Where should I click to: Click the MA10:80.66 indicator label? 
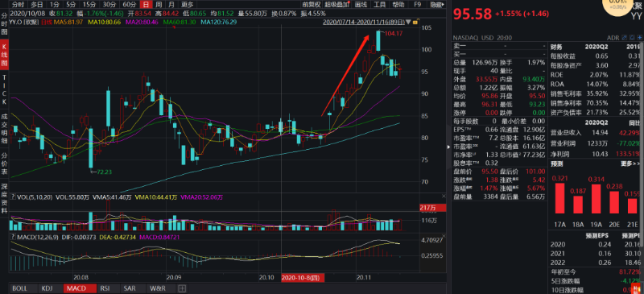point(105,22)
